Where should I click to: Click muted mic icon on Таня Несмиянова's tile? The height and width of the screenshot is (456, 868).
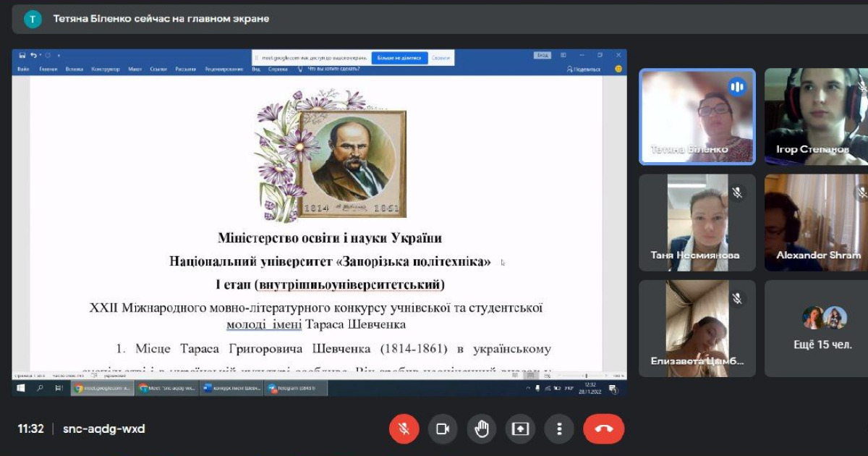tap(737, 193)
